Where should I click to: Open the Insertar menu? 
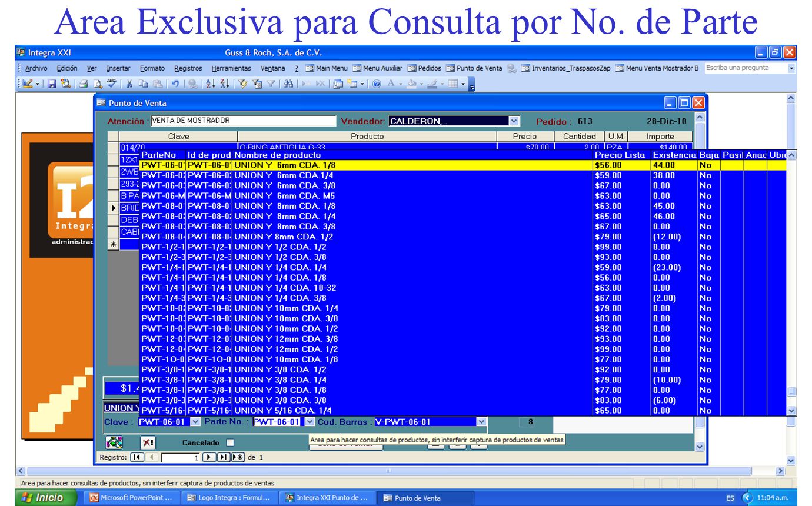click(118, 68)
